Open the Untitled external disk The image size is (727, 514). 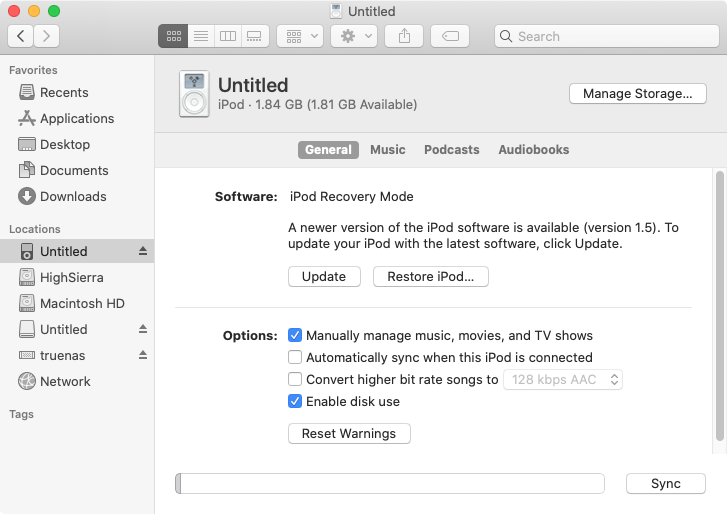tap(77, 330)
